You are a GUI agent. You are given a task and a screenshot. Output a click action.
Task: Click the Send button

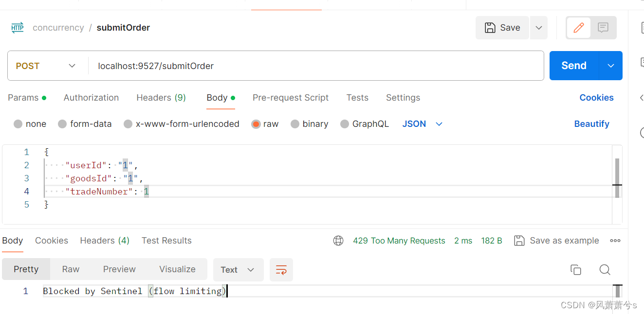click(x=573, y=65)
